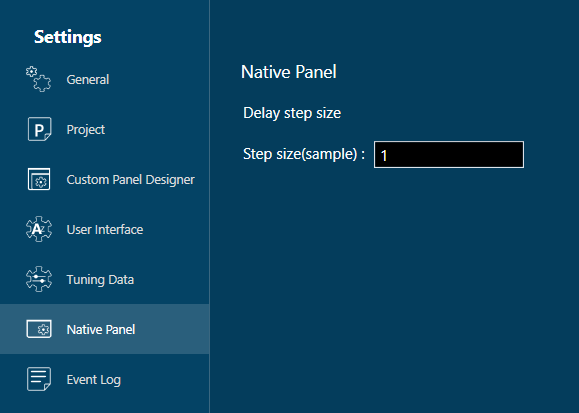Click the Settings title at top
Image resolution: width=579 pixels, height=413 pixels.
[68, 37]
